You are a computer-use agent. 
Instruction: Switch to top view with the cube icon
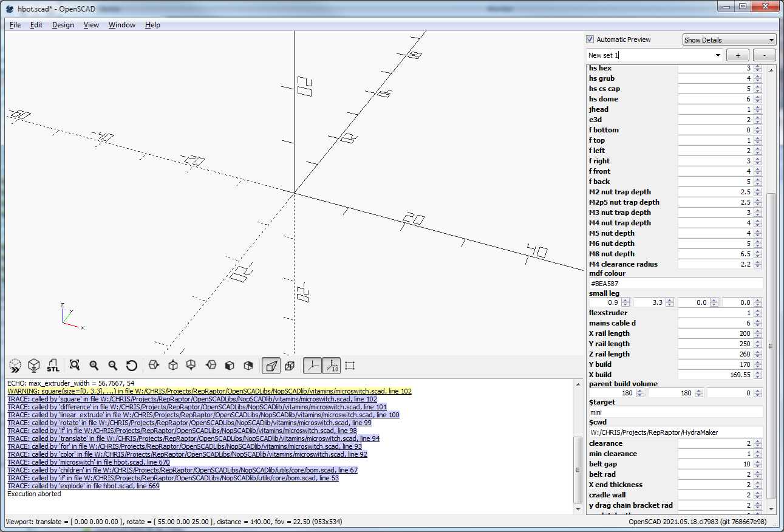[172, 365]
